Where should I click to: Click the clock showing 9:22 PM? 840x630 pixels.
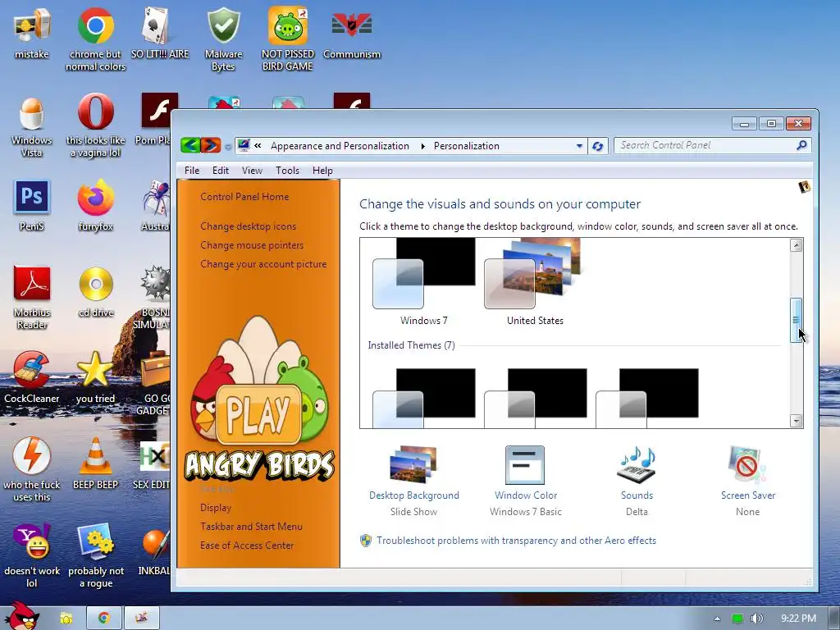[798, 619]
